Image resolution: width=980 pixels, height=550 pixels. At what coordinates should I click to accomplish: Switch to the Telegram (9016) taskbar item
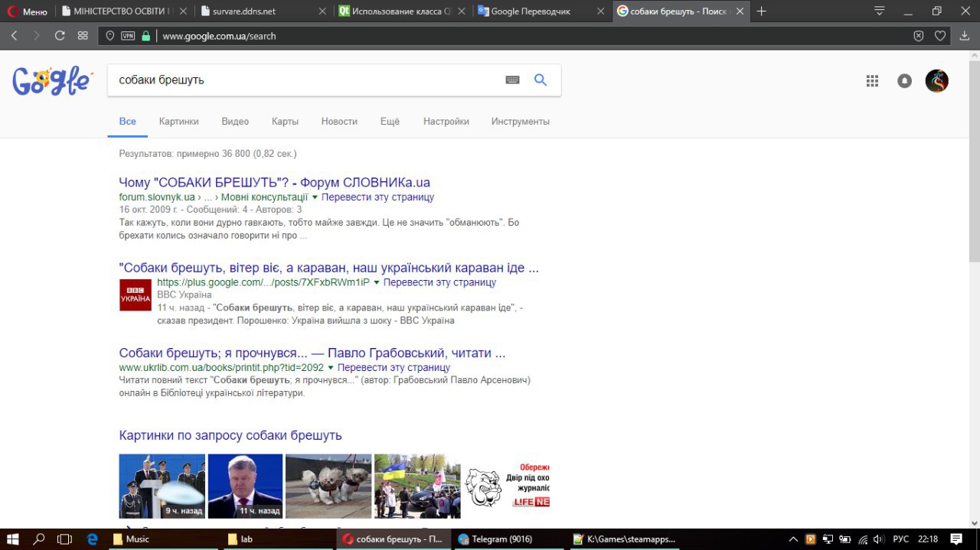(x=508, y=539)
